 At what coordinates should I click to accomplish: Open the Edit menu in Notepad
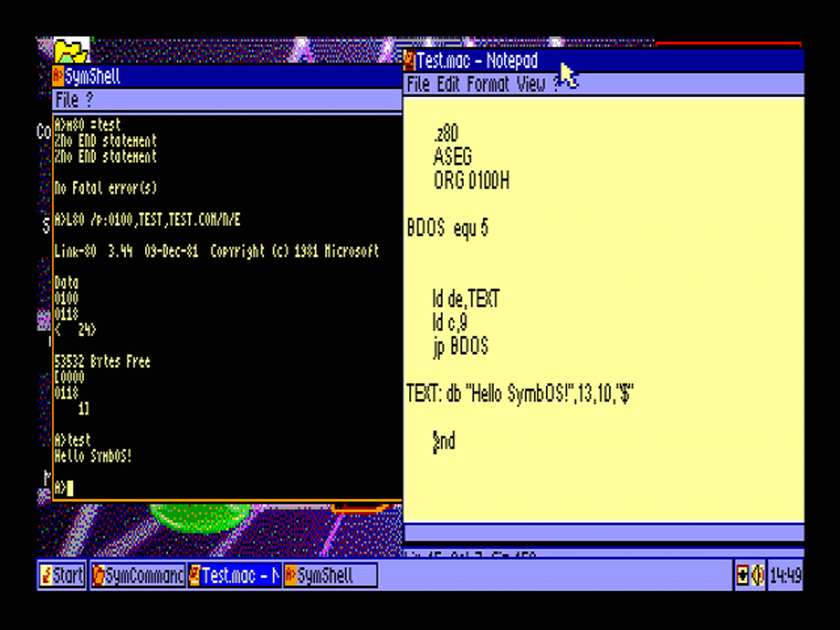click(448, 85)
